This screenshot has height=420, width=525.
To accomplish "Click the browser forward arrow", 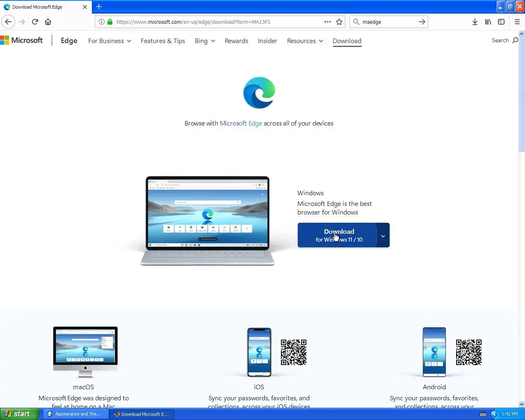I will click(x=22, y=22).
